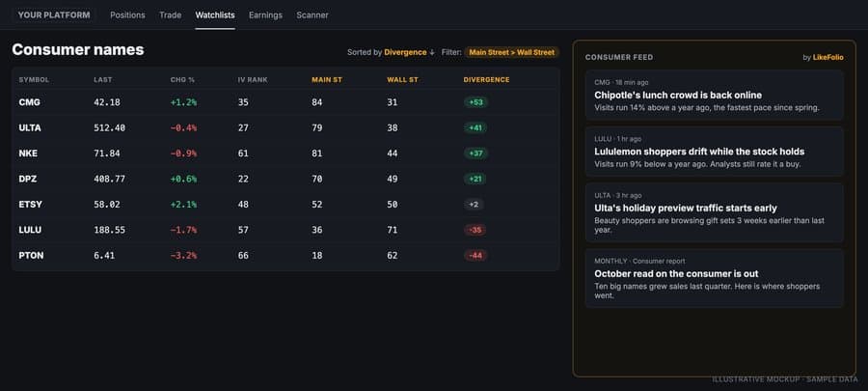Screen dimensions: 868x391
Task: Click ETSY's +2 divergence badge
Action: [x=474, y=205]
